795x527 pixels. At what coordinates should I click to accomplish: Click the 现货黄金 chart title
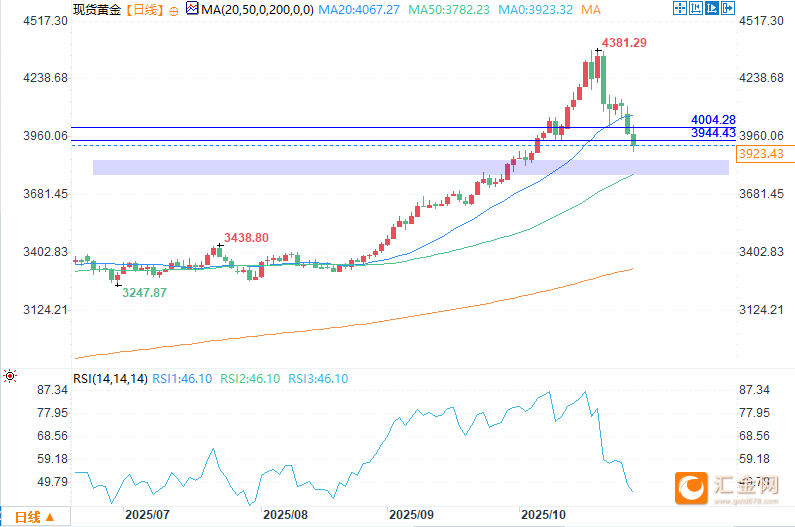pyautogui.click(x=97, y=10)
